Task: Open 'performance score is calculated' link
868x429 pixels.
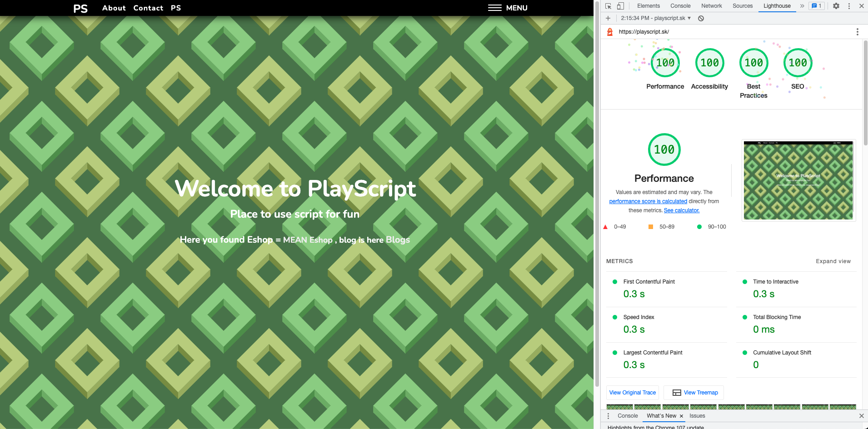Action: click(648, 201)
